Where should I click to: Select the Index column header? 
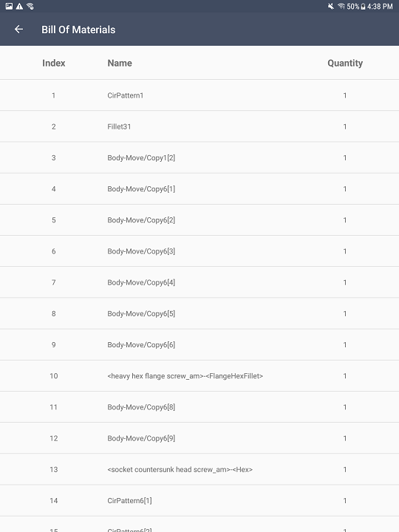(x=54, y=63)
